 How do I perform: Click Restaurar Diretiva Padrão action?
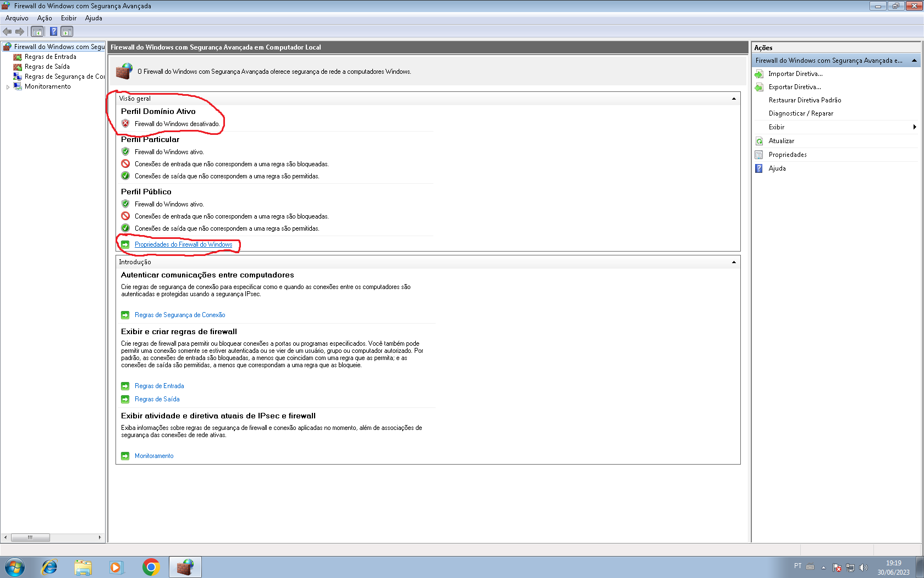point(805,100)
